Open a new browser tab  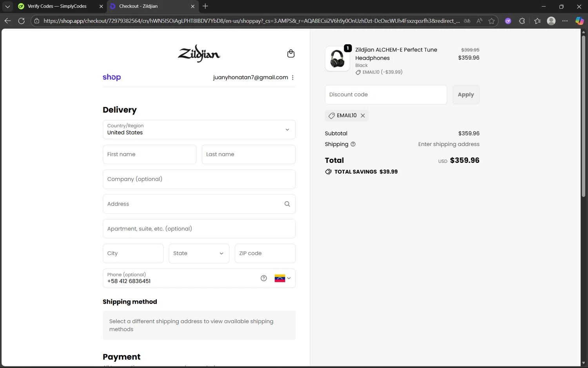(205, 6)
